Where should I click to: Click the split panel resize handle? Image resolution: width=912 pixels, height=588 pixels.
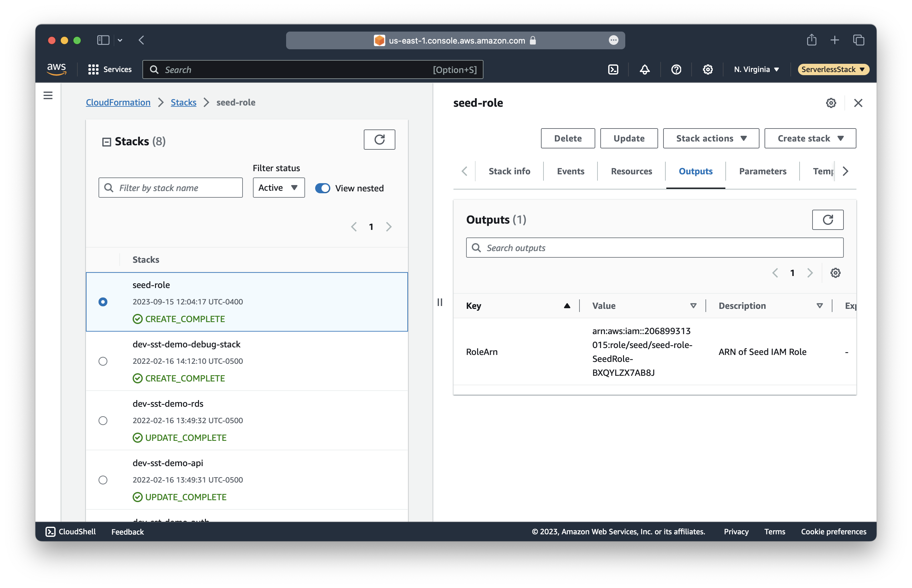tap(440, 303)
